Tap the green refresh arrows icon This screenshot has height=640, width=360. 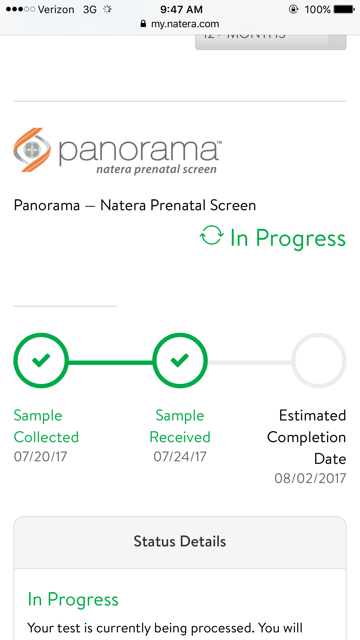coord(212,236)
